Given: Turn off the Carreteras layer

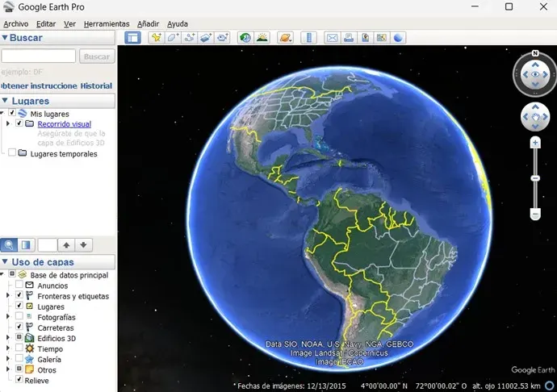Looking at the screenshot, I should tap(19, 327).
